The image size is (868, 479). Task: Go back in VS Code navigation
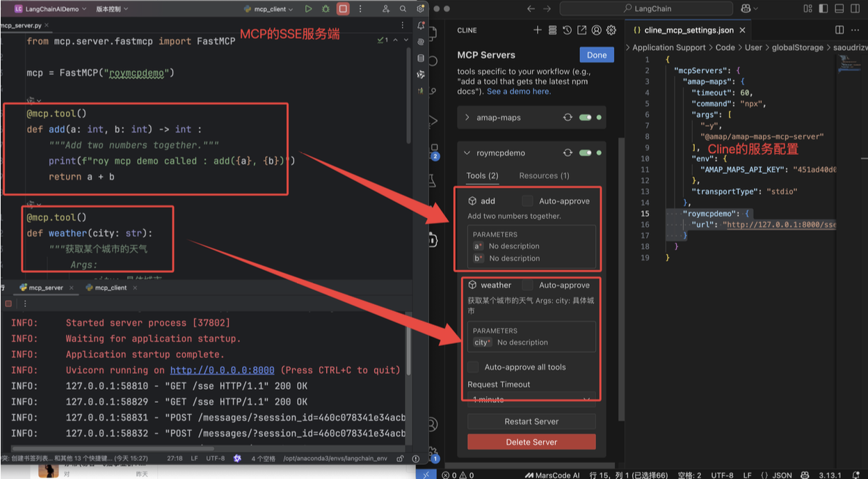click(x=531, y=9)
